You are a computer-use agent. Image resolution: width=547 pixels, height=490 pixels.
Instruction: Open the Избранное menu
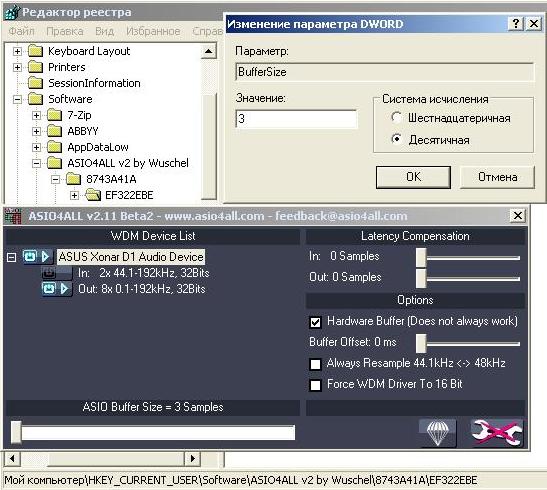(153, 31)
